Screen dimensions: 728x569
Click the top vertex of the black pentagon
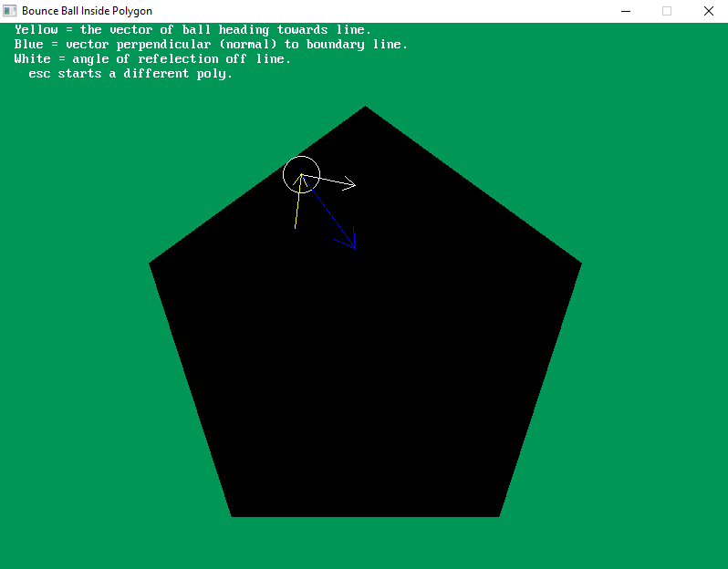(366, 108)
